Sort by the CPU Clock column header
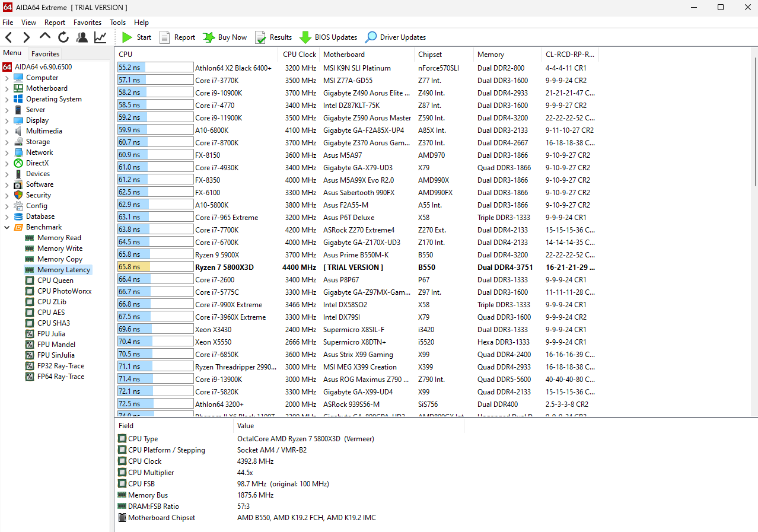 pos(299,55)
